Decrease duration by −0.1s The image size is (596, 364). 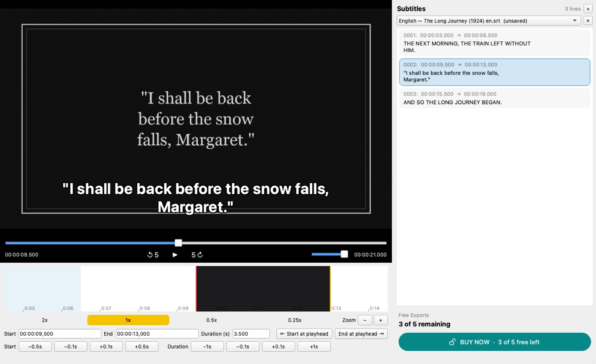[243, 346]
